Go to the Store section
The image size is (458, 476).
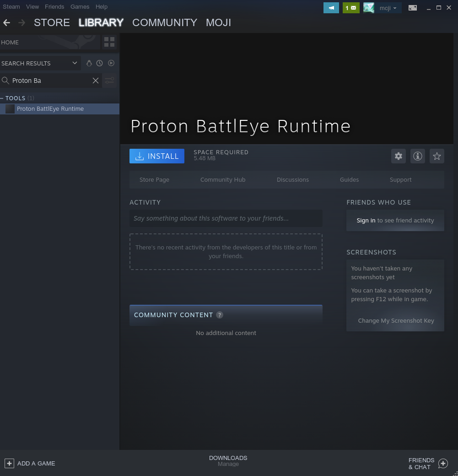click(52, 22)
